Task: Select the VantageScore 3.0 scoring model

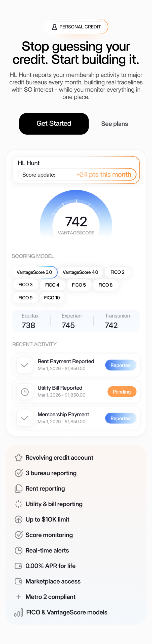Action: tap(34, 272)
